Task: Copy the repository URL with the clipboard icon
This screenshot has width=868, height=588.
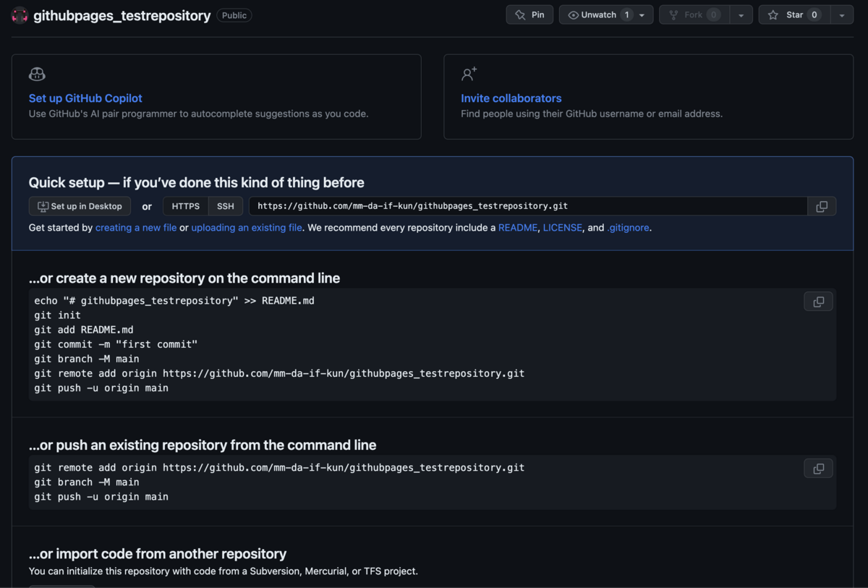Action: [x=822, y=207]
